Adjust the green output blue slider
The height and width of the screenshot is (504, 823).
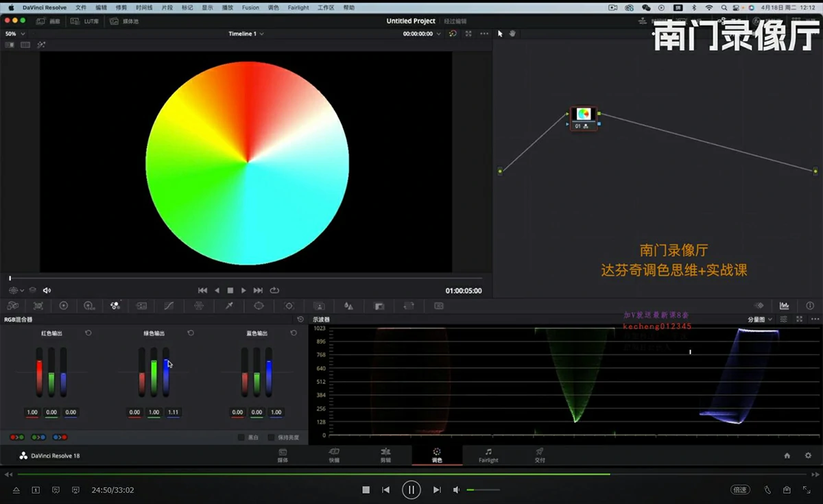click(x=166, y=372)
